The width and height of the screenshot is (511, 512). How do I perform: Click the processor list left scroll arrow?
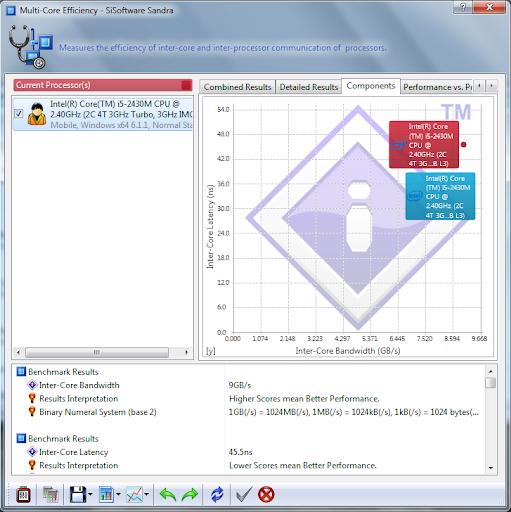pos(18,352)
